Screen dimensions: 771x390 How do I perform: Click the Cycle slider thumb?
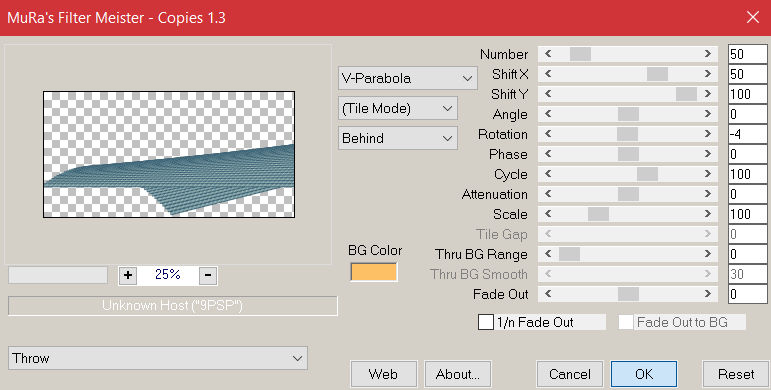pyautogui.click(x=647, y=174)
